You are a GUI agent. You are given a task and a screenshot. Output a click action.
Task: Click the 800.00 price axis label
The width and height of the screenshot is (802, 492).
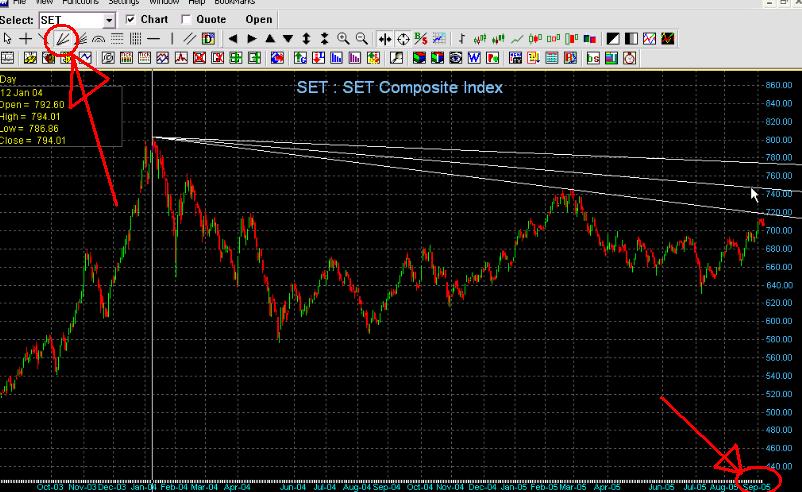(x=778, y=140)
